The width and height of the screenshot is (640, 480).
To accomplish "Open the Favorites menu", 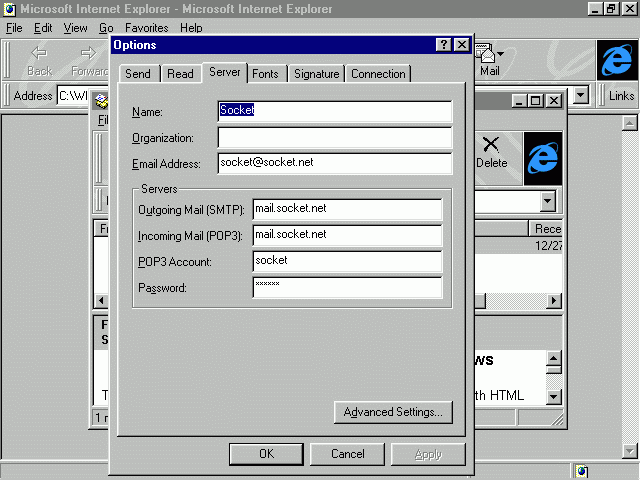I will [147, 28].
